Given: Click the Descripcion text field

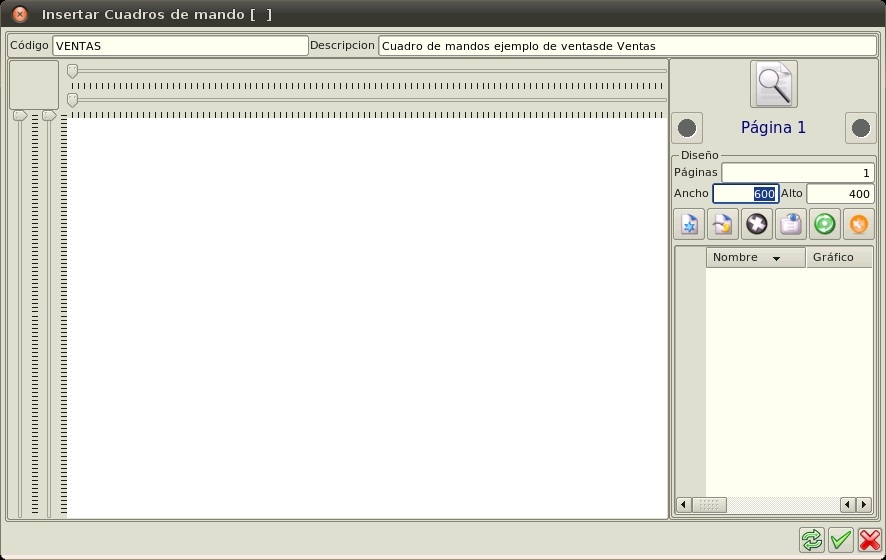Looking at the screenshot, I should 627,46.
